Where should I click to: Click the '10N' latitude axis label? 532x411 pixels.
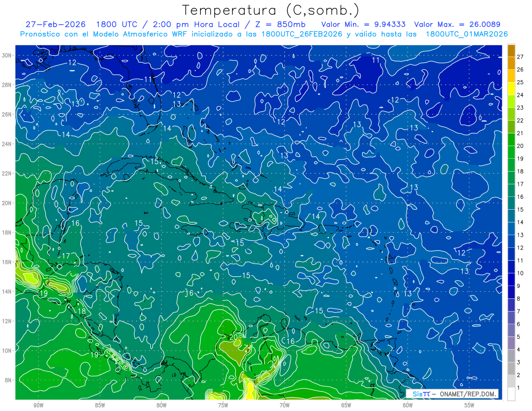(x=8, y=350)
